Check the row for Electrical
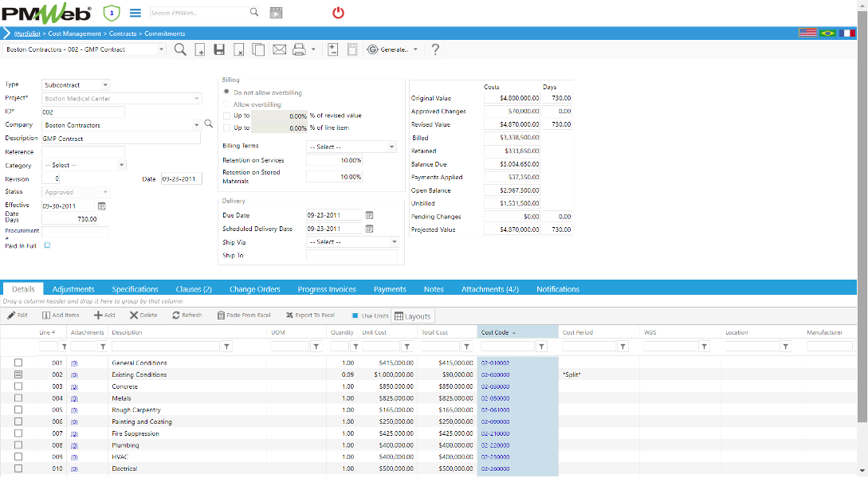The width and height of the screenshot is (868, 478). [x=18, y=468]
